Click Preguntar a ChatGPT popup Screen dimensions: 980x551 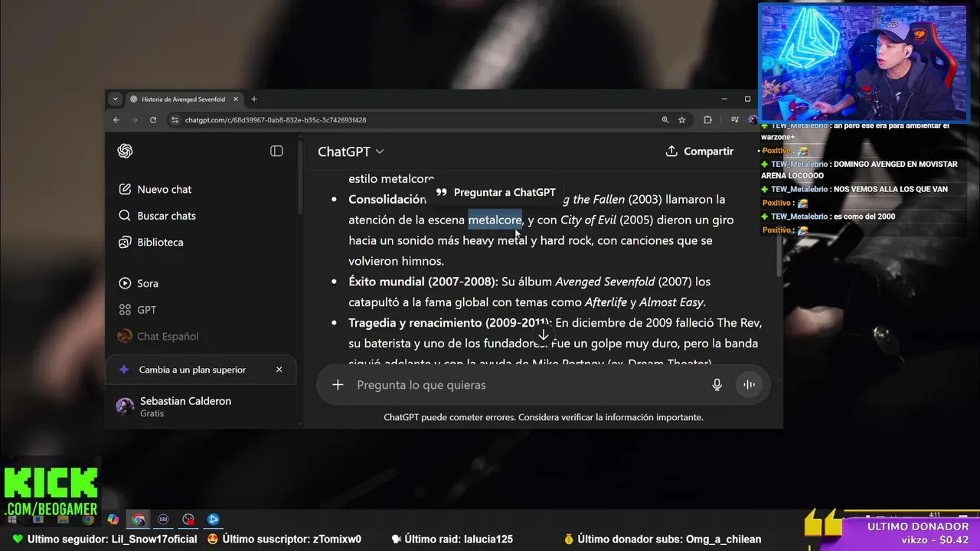495,192
